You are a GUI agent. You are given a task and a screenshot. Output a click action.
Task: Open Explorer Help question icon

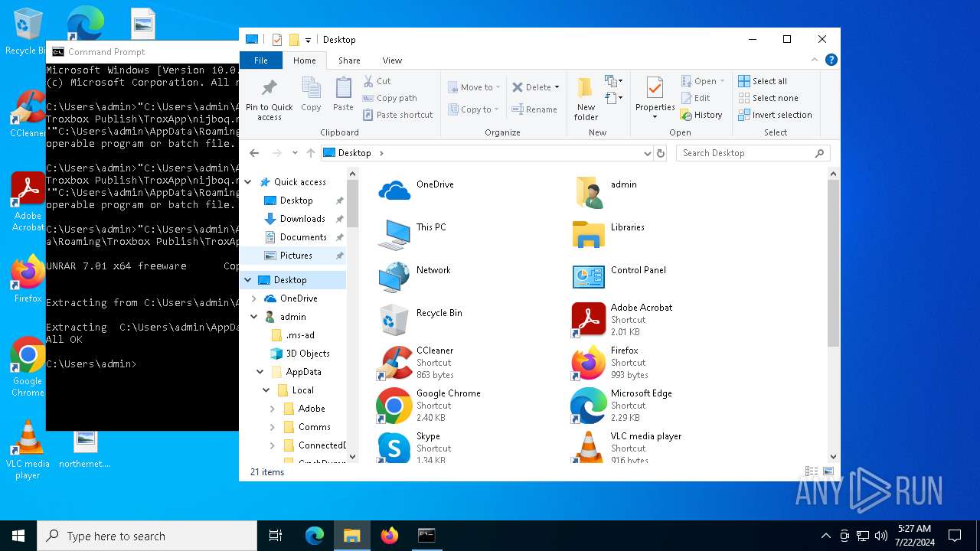point(831,60)
